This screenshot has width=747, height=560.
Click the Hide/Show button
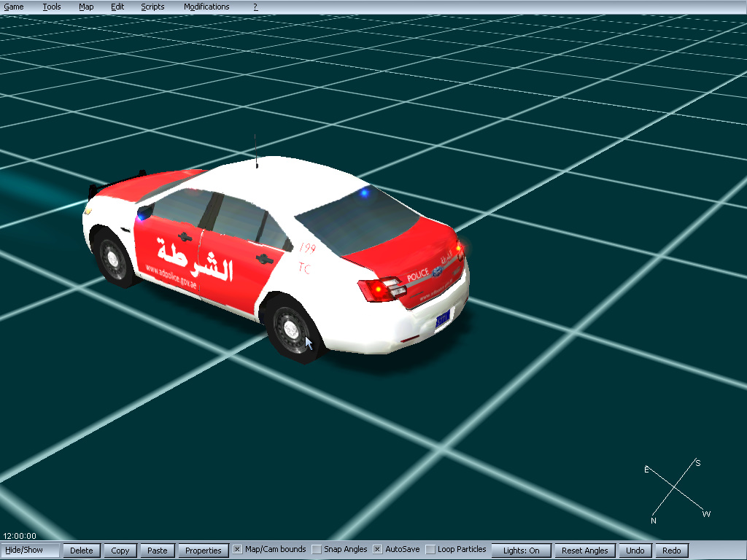pos(31,551)
